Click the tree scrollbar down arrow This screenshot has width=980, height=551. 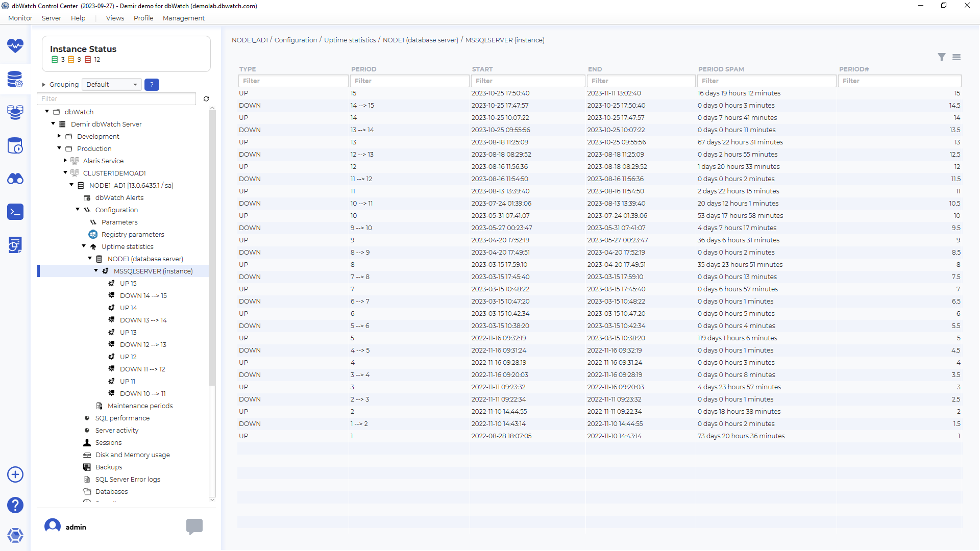coord(212,500)
